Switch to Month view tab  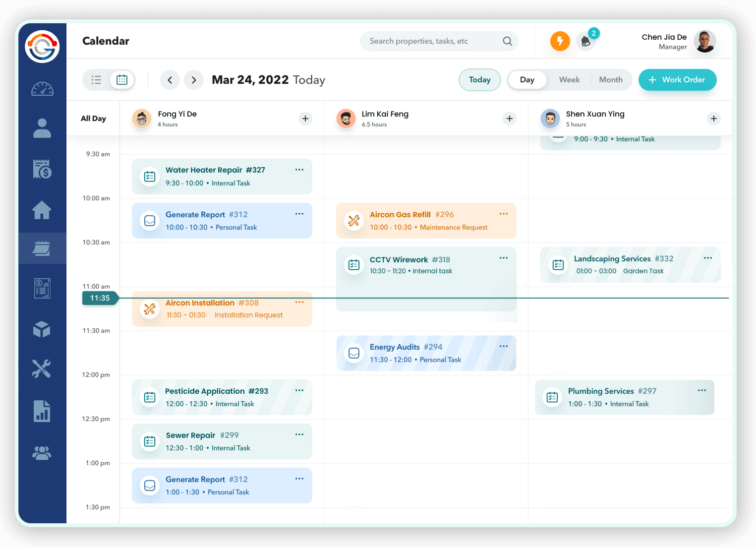click(x=610, y=80)
